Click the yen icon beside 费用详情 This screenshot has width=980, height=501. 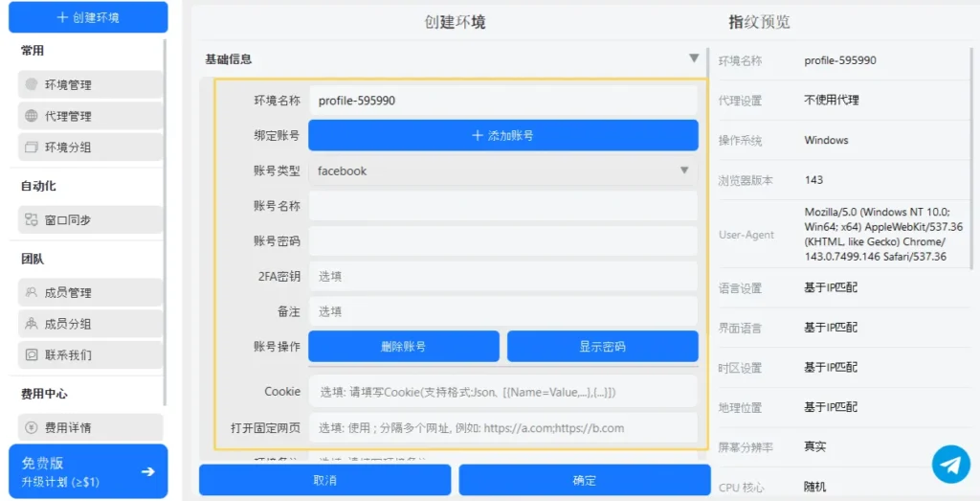point(32,428)
